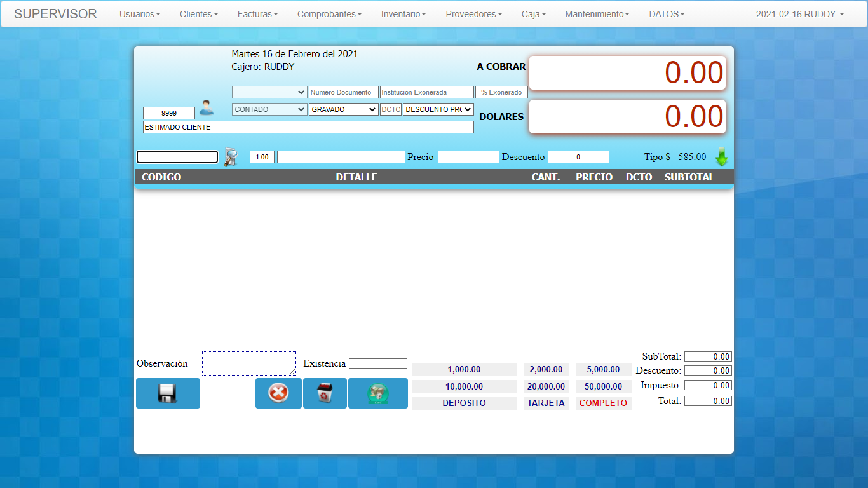The width and height of the screenshot is (868, 488).
Task: Click the floppy disk save invoice button
Action: click(168, 393)
